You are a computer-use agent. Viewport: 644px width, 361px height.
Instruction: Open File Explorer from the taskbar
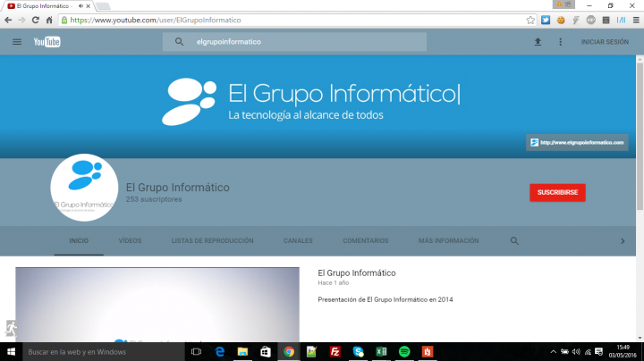pos(242,351)
